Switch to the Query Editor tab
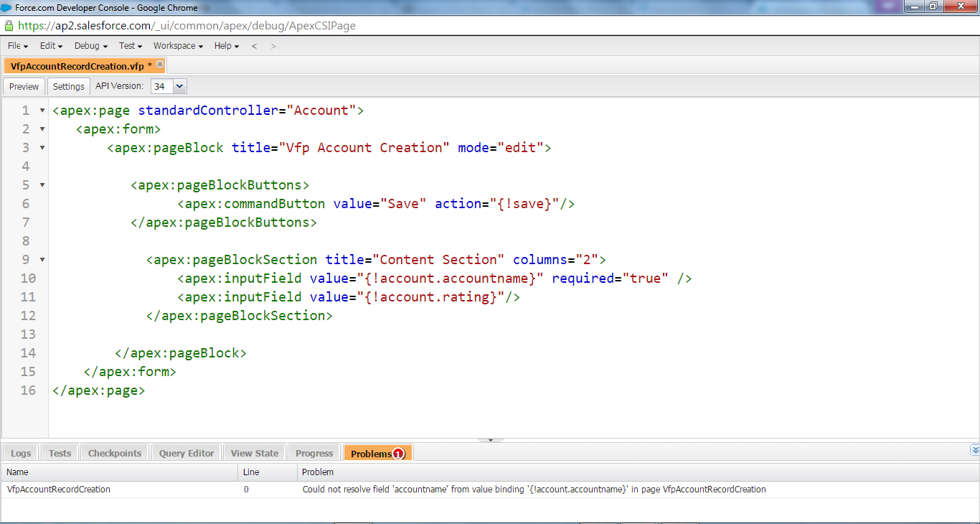Screen dimensions: 980x524 coord(187,453)
